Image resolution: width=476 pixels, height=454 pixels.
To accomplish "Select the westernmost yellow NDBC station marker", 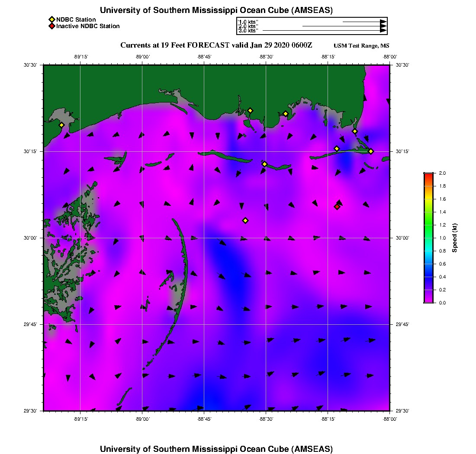I will [61, 125].
